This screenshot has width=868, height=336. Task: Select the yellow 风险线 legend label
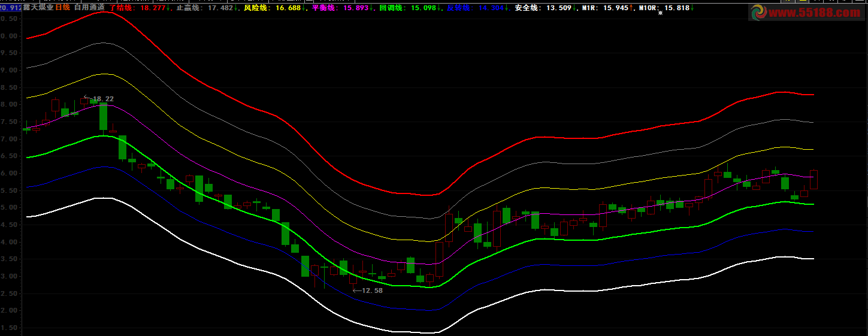coord(256,8)
